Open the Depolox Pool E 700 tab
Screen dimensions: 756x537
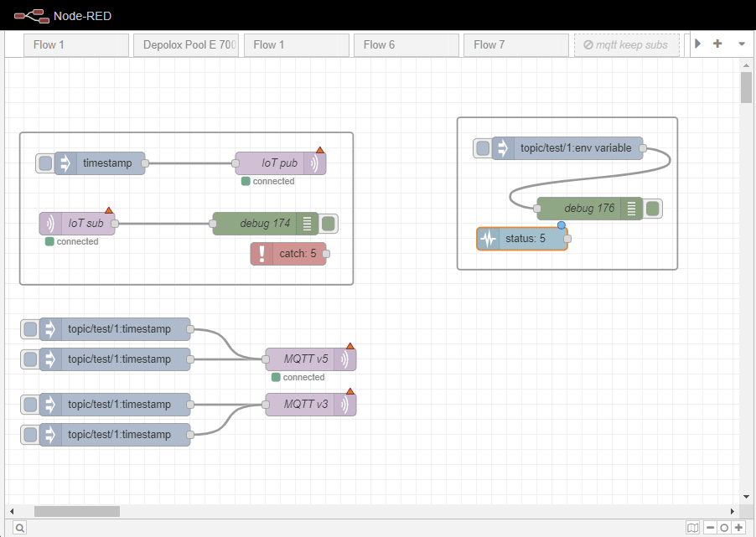click(185, 43)
